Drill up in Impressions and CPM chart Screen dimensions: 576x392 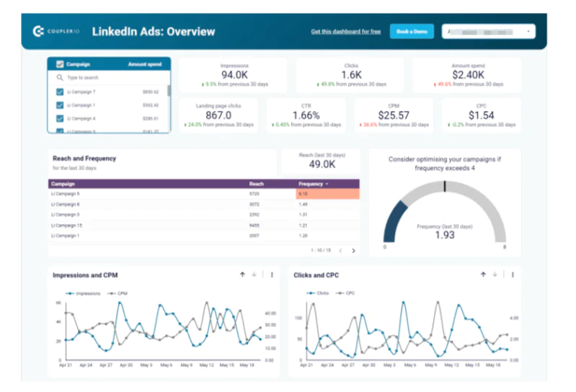[242, 275]
